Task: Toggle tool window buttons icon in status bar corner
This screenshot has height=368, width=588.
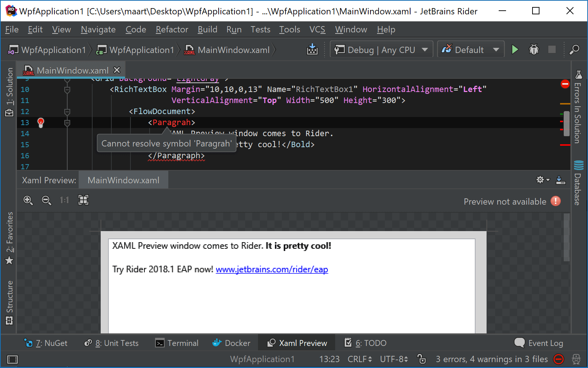Action: click(12, 360)
